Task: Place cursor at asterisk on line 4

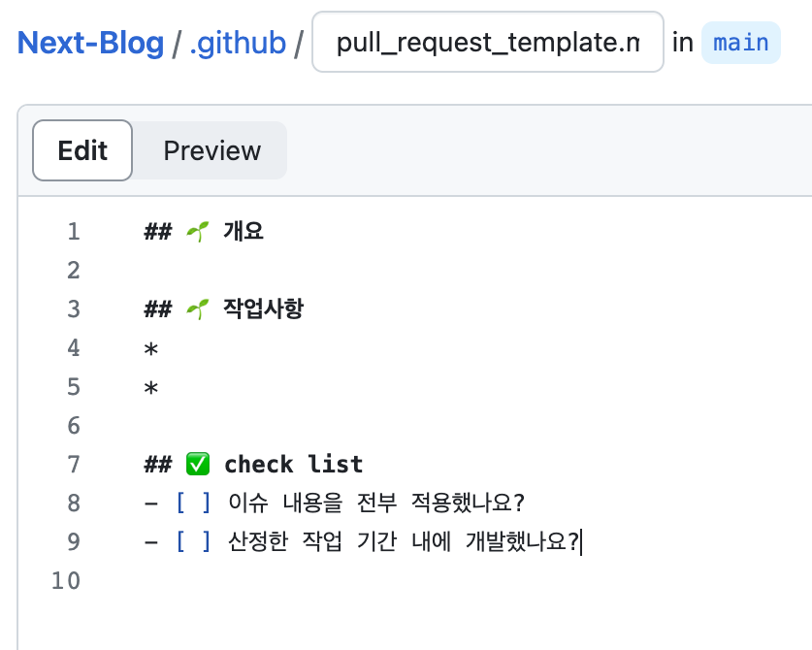Action: 150,349
